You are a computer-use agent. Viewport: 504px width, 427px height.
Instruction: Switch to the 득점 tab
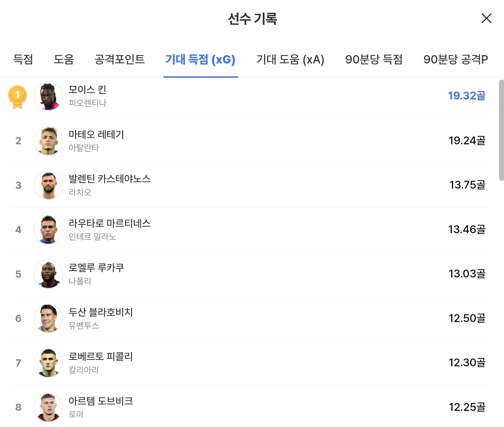[23, 59]
